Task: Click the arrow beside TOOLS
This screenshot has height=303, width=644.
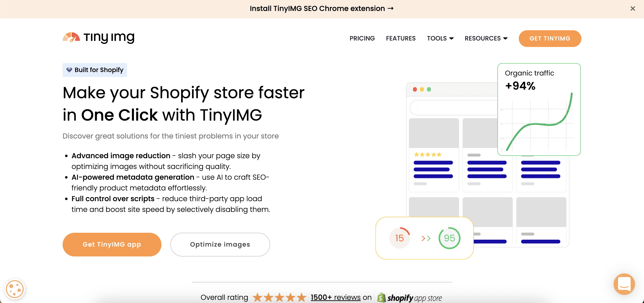Action: [451, 38]
